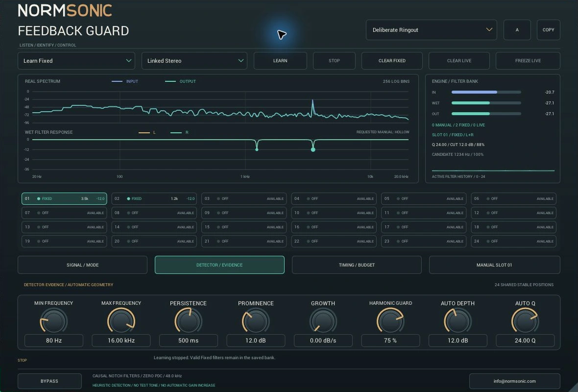Select filter slot 02 FIXED 1.2k

(x=154, y=198)
